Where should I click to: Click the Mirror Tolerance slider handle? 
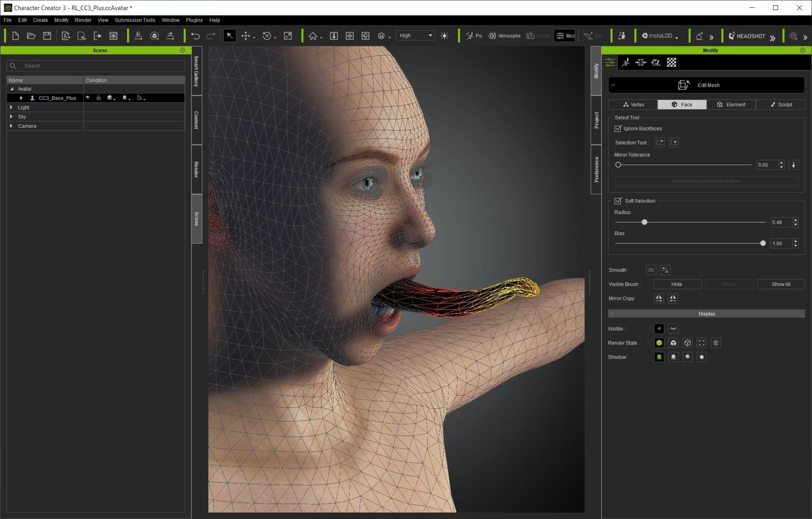point(618,165)
